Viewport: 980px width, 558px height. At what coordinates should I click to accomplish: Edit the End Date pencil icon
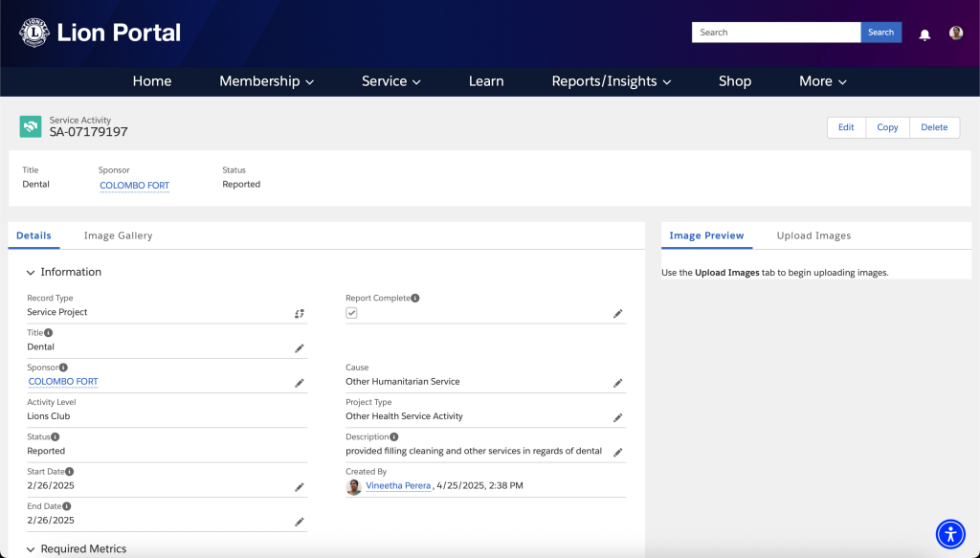click(300, 522)
